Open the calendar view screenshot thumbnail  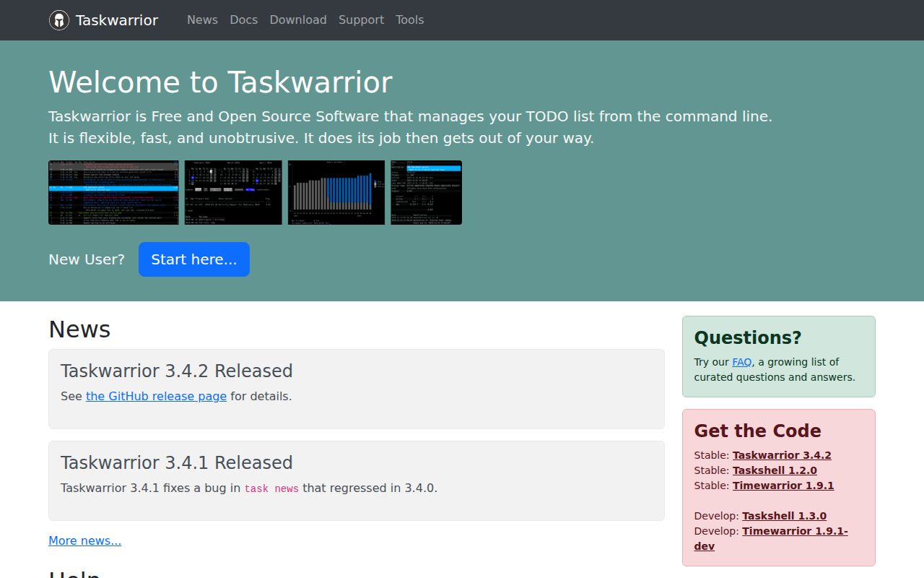[x=232, y=192]
